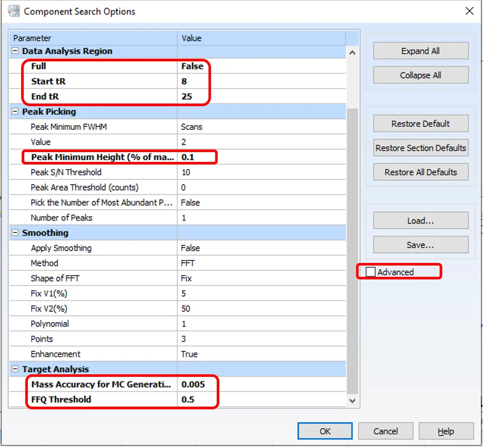Image resolution: width=484 pixels, height=448 pixels.
Task: Edit the Start tR value 8
Action: click(x=262, y=81)
